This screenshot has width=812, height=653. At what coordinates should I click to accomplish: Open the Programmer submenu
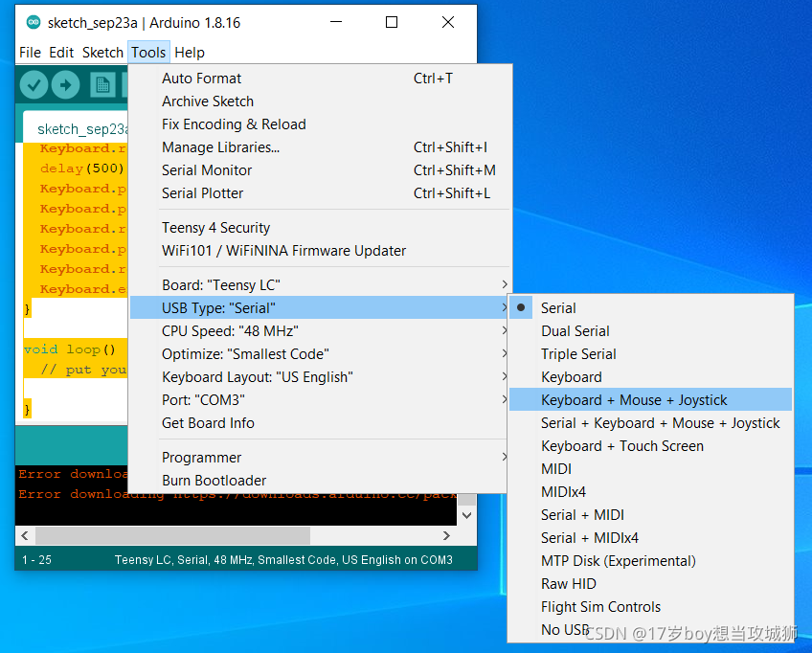(x=319, y=458)
